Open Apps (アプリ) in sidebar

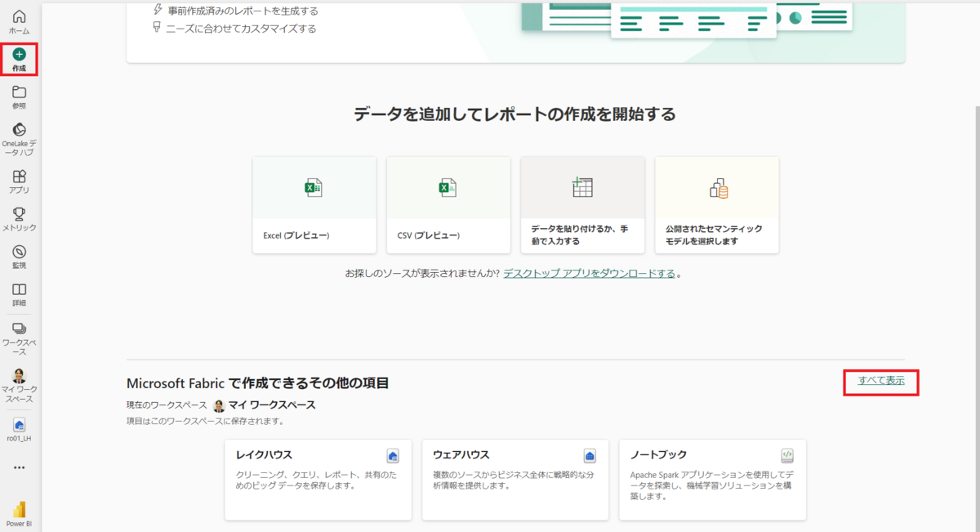point(20,181)
